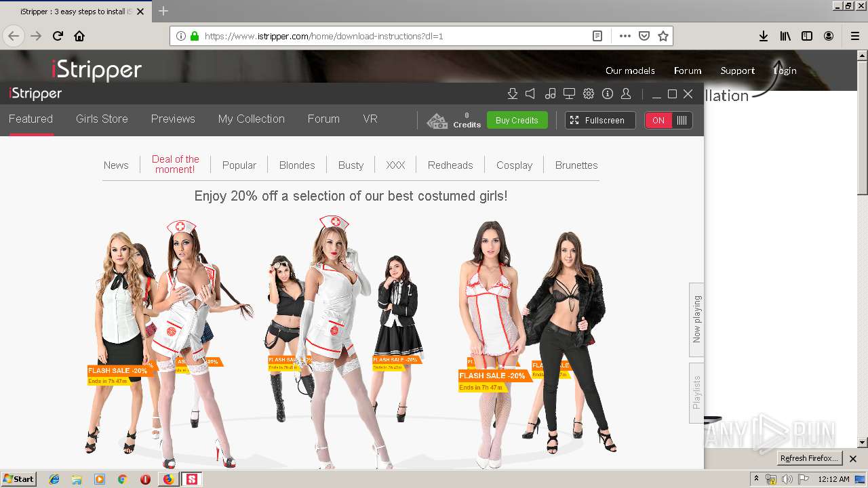
Task: Reload the current Firefox page
Action: (x=58, y=36)
